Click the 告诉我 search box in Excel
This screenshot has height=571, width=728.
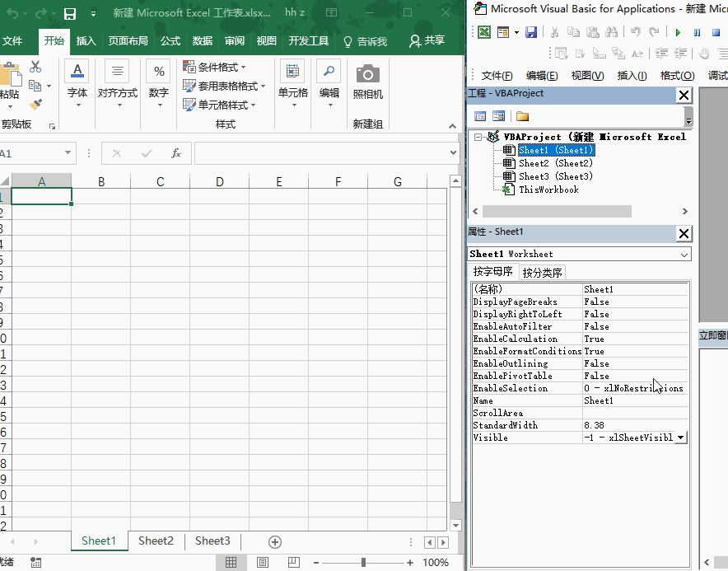coord(366,41)
